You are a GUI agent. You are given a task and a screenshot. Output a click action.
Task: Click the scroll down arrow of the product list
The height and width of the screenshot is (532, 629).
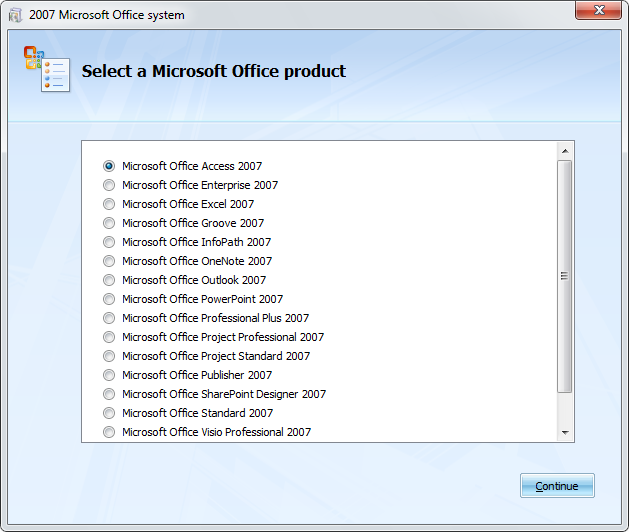565,433
